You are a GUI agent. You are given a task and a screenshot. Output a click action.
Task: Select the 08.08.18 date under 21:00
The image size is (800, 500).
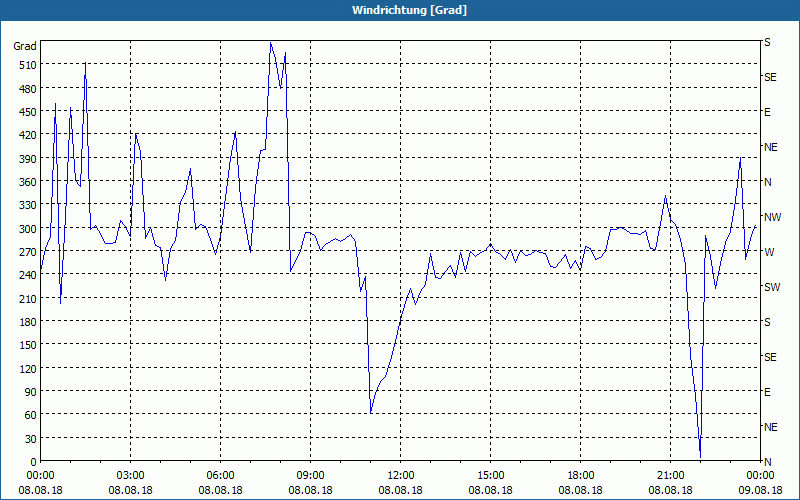pos(670,490)
